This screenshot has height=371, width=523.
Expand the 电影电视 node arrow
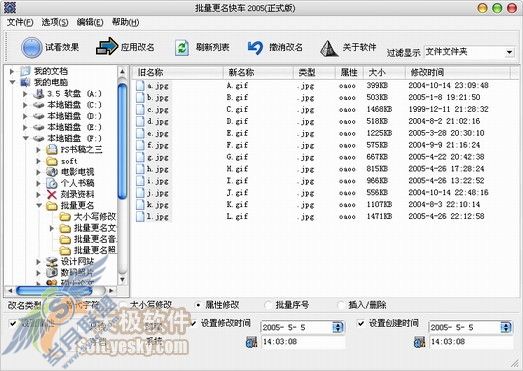[38, 172]
